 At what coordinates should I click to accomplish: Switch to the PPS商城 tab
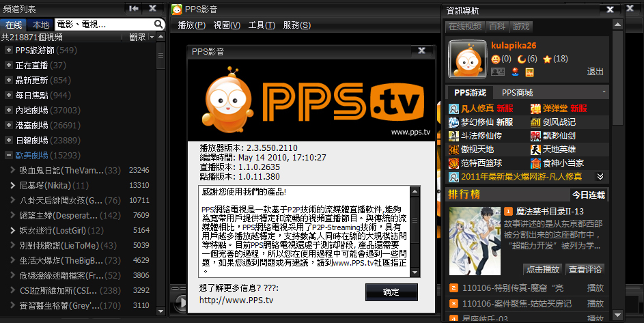click(517, 92)
